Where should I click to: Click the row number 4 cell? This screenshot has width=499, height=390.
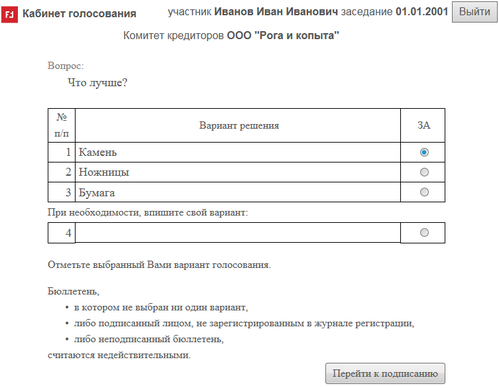point(62,233)
